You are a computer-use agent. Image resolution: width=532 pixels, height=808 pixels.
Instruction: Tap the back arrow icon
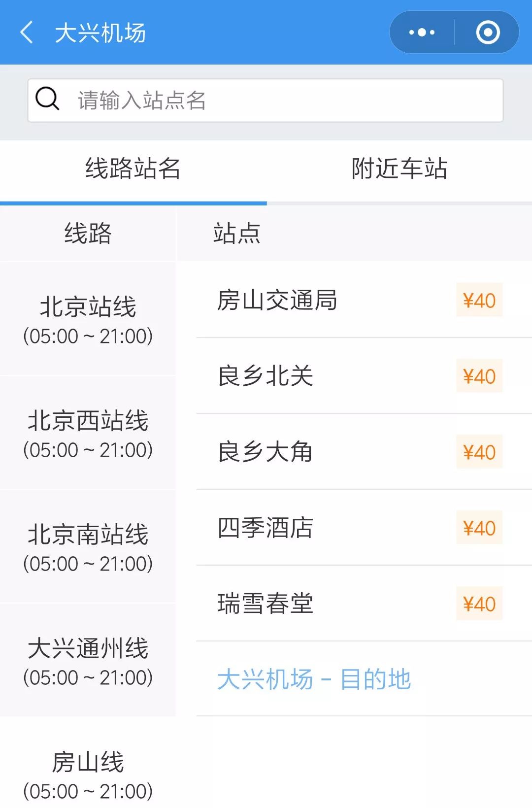coord(27,33)
